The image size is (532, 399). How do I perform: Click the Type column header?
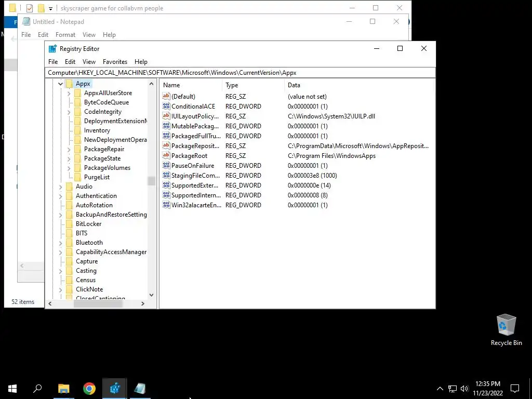tap(254, 85)
